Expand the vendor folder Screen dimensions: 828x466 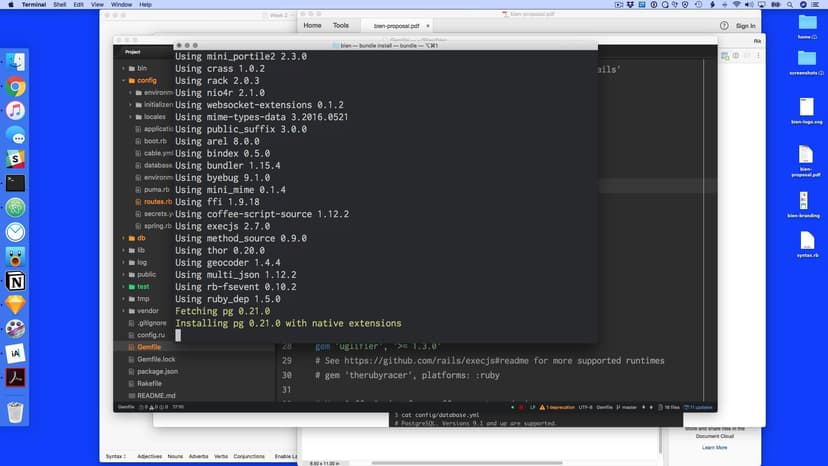147,311
